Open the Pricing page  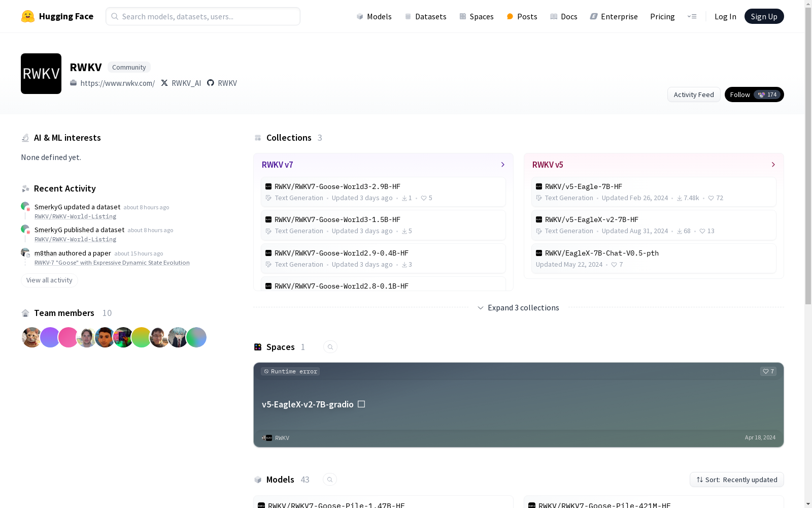click(662, 16)
